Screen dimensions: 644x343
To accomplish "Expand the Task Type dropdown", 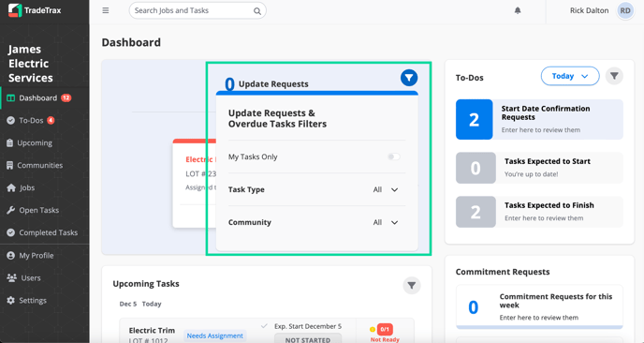I will pos(386,189).
